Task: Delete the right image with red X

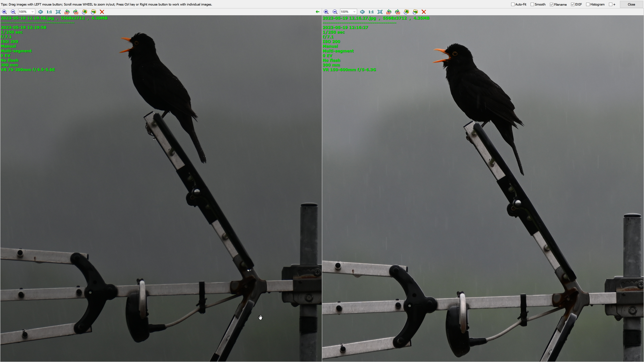Action: tap(424, 12)
